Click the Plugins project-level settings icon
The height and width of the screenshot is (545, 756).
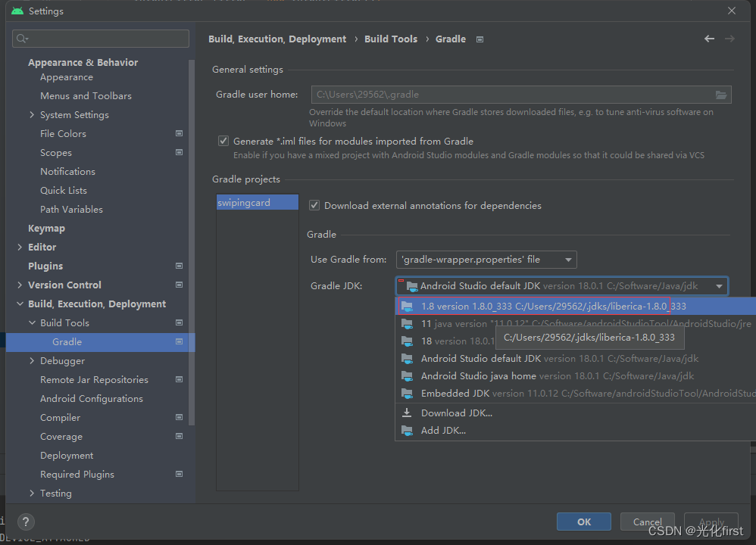pyautogui.click(x=179, y=266)
